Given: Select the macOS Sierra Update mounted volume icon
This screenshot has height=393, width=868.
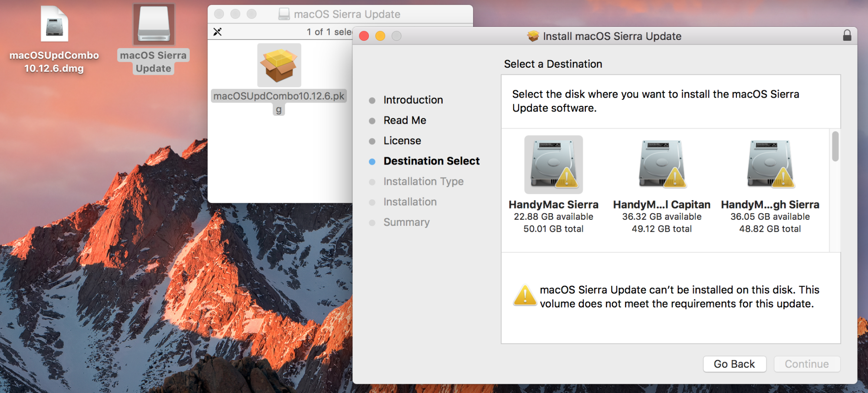Looking at the screenshot, I should [x=154, y=24].
